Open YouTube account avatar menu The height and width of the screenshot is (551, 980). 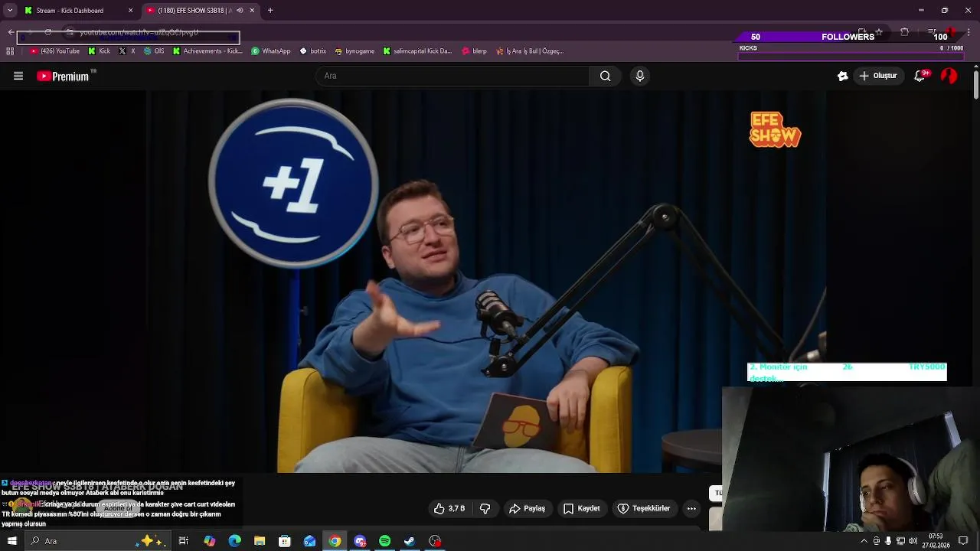(949, 76)
